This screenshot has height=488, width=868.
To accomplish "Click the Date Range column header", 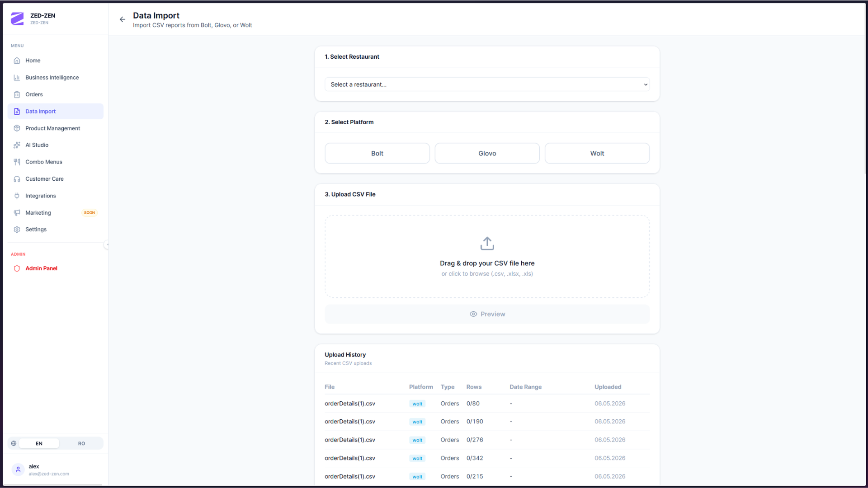I will [525, 387].
